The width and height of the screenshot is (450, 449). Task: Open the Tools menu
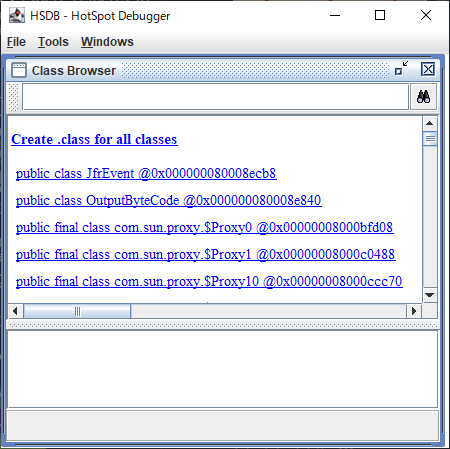tap(53, 42)
